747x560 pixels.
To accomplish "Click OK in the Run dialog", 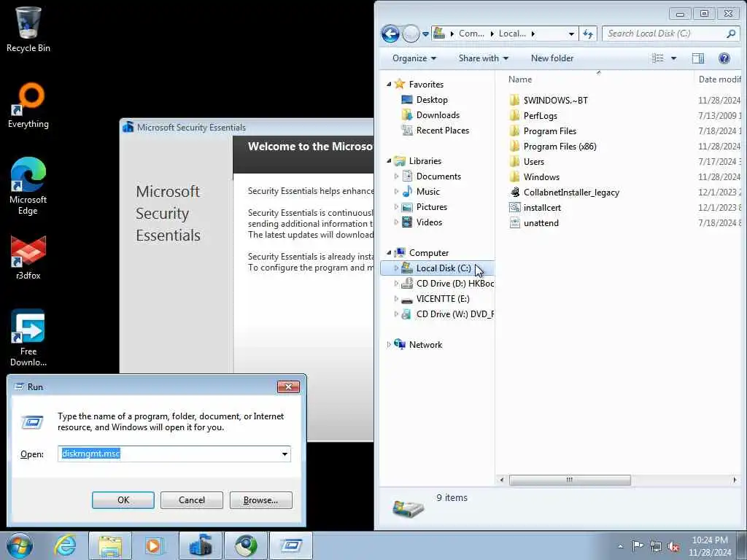I will coord(123,500).
